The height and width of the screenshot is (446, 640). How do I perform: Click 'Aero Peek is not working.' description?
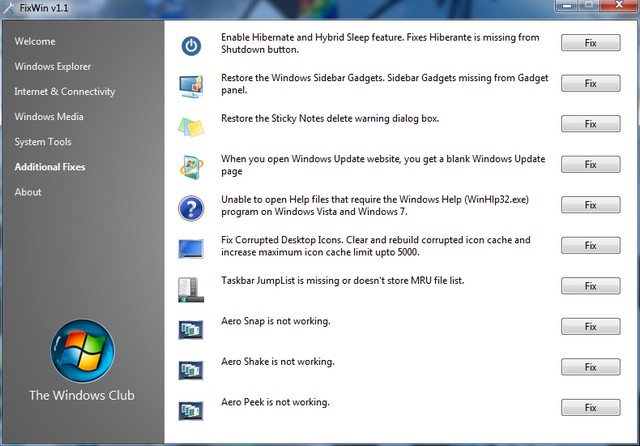point(275,402)
